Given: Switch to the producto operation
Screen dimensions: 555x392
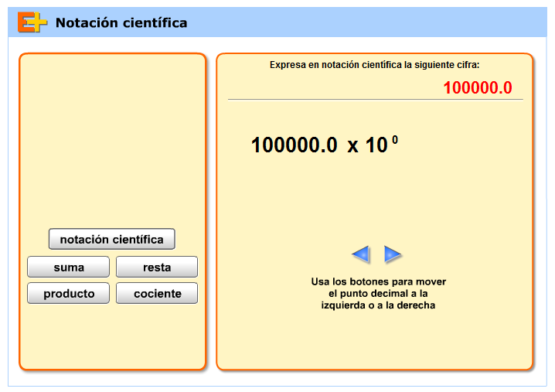Looking at the screenshot, I should [x=69, y=293].
